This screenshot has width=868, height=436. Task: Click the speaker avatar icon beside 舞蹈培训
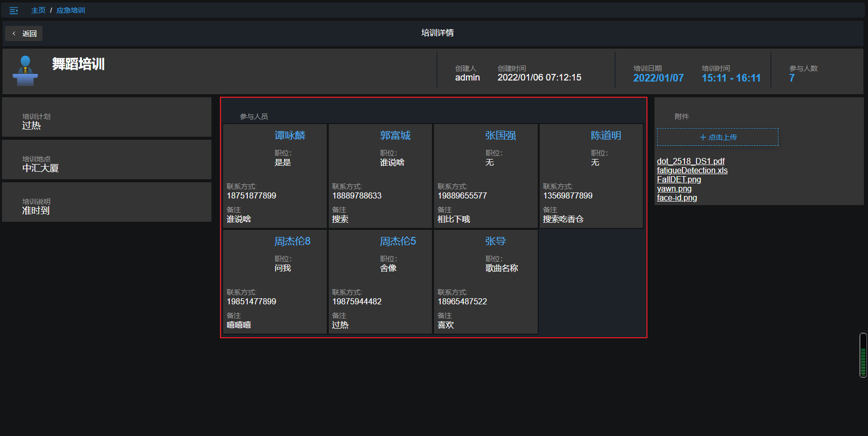(25, 71)
